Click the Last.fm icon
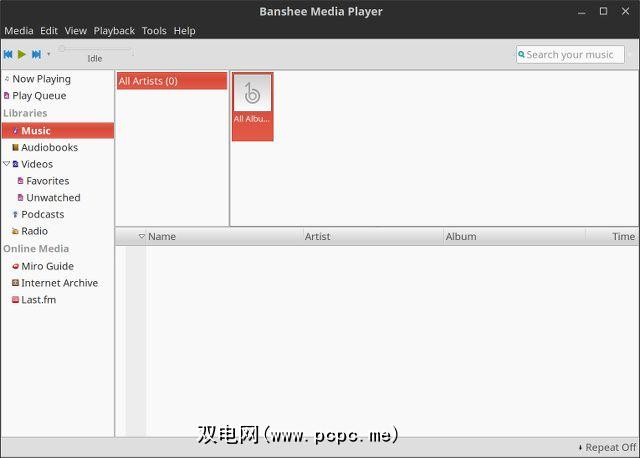This screenshot has width=640, height=458. click(x=16, y=300)
